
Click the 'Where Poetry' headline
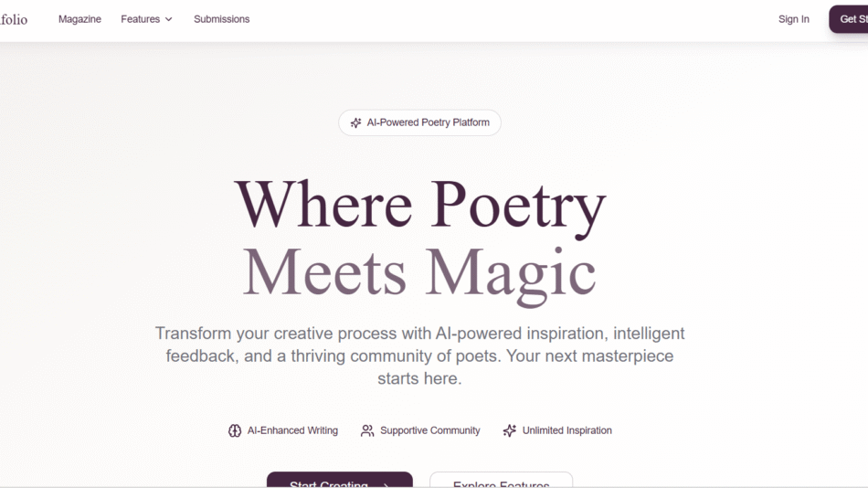coord(419,204)
